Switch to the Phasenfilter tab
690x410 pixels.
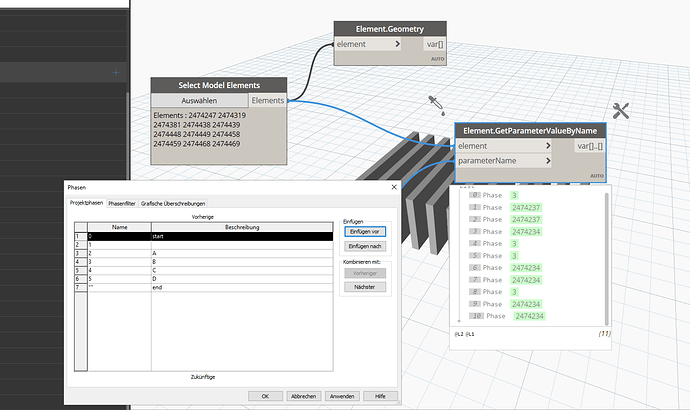tap(121, 203)
